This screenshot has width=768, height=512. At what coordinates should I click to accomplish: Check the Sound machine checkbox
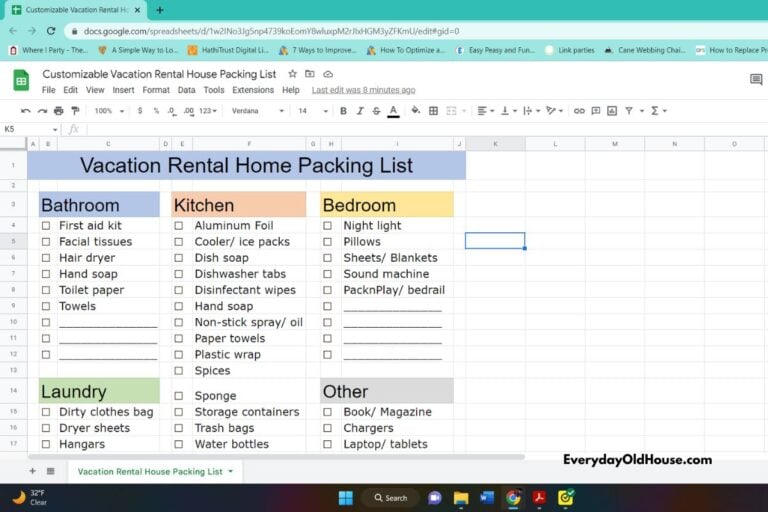point(327,274)
